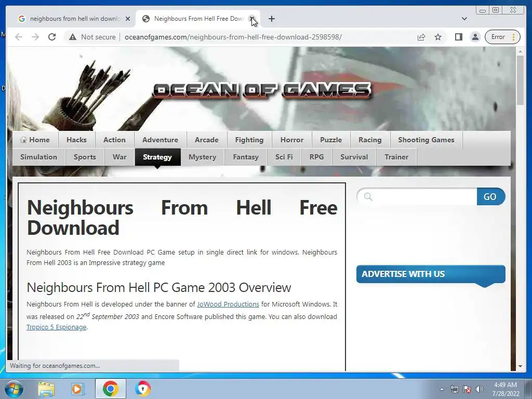Open the Shooting Games category
Viewport: 532px width, 399px height.
[x=426, y=140]
